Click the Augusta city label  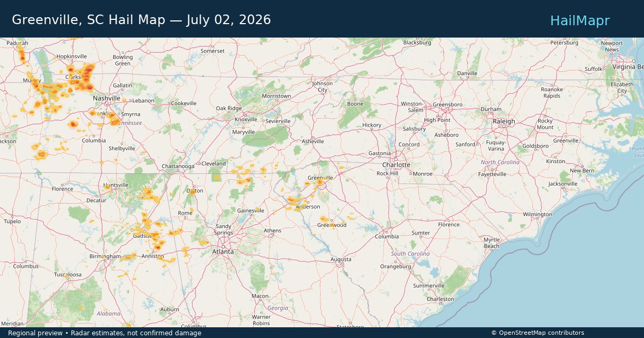click(x=341, y=260)
